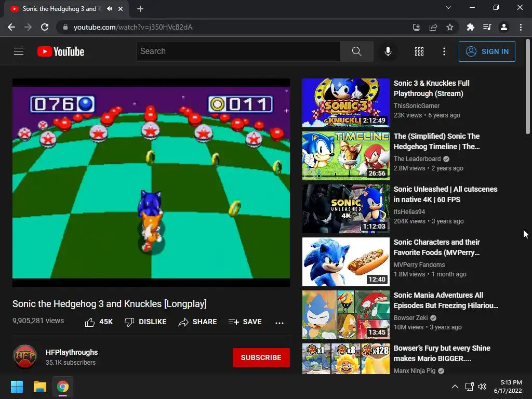Screen dimensions: 532x399
Task: Open network icon in system tray
Action: click(470, 387)
